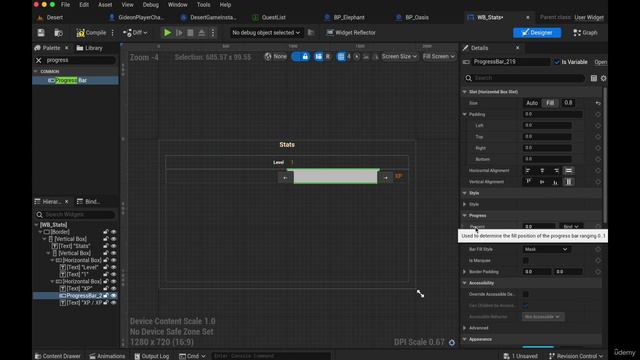Click the Advance single frame icon

pyautogui.click(x=179, y=33)
